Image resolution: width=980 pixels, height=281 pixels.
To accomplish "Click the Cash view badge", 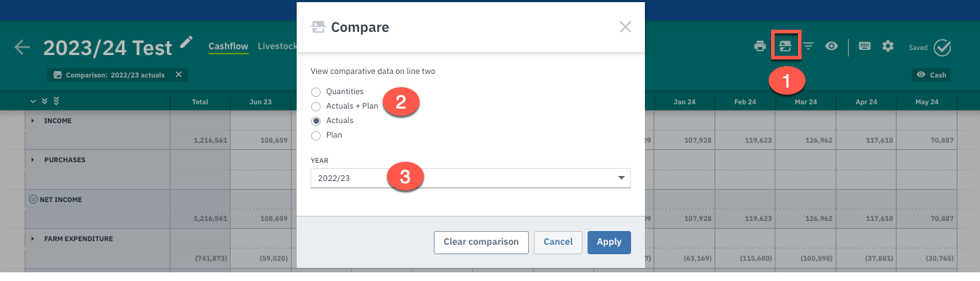I will [x=931, y=75].
